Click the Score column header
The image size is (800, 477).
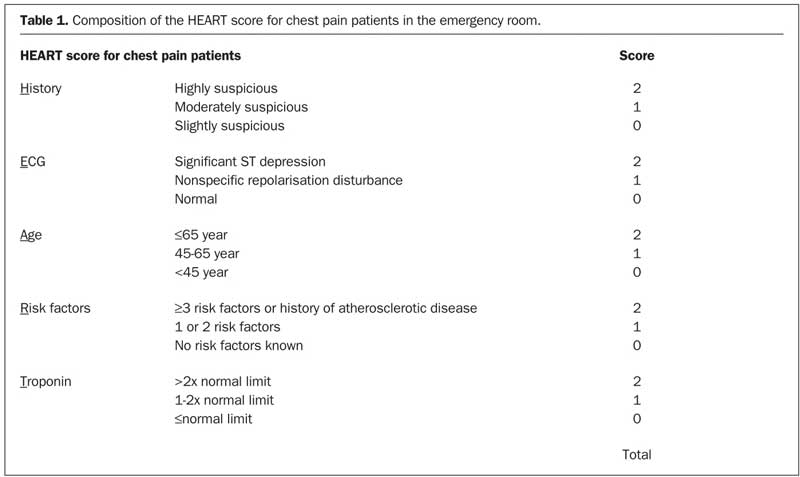point(637,56)
